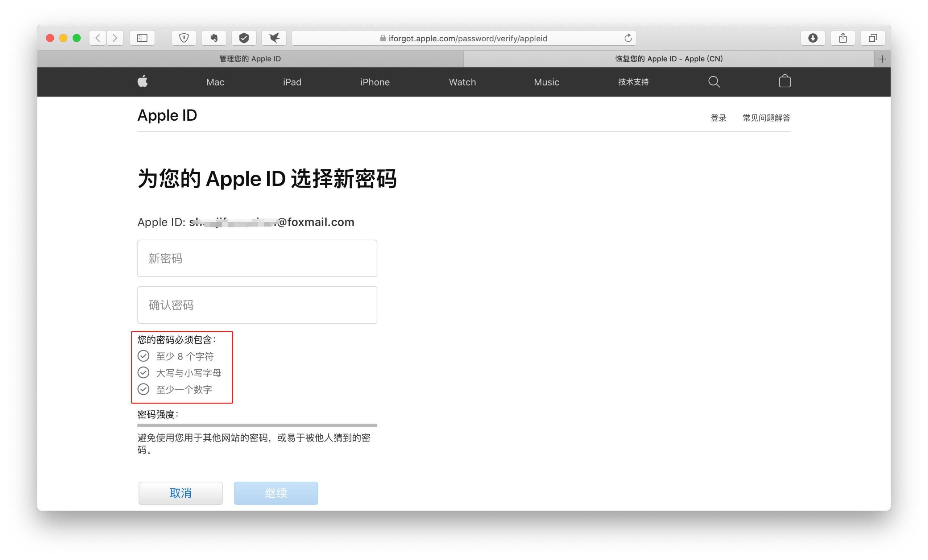Open Watch in navigation menu

click(463, 82)
